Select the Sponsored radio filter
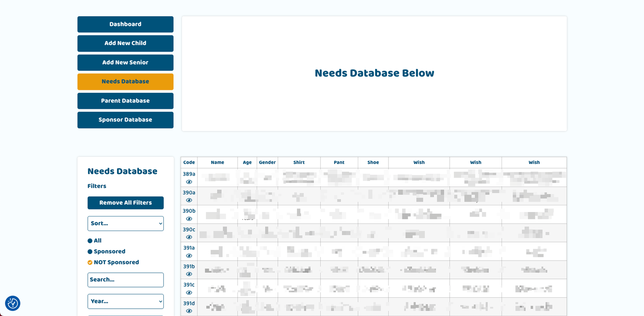644x316 pixels. click(x=90, y=252)
